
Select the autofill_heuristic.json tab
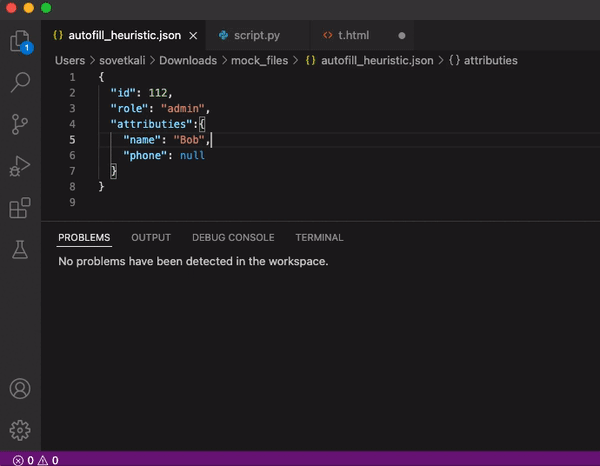click(x=124, y=36)
